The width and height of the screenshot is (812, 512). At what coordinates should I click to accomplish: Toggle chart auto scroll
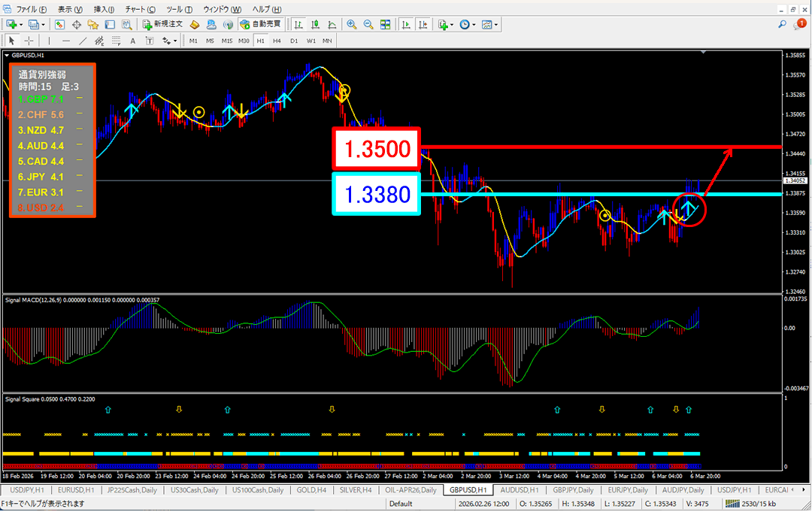[x=406, y=24]
